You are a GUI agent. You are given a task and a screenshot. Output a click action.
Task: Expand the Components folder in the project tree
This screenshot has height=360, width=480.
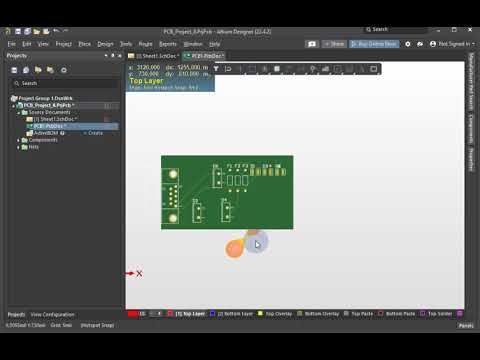(19, 140)
